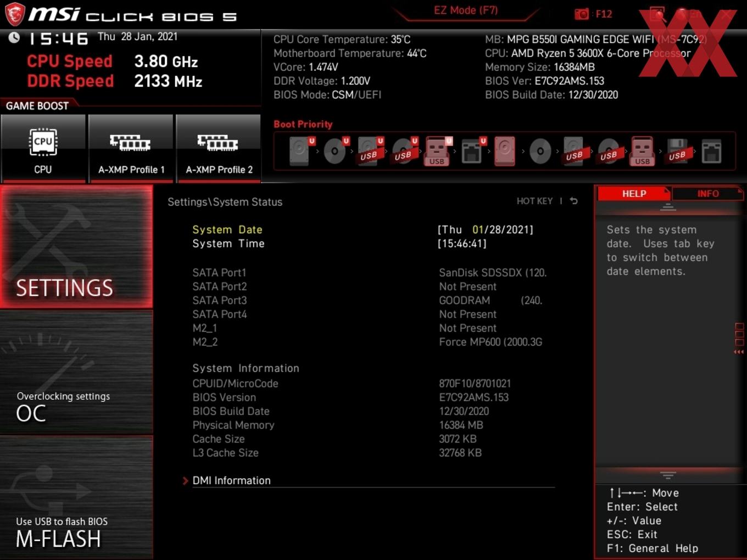Expand the DMI Information submenu
The image size is (747, 560).
tap(231, 480)
